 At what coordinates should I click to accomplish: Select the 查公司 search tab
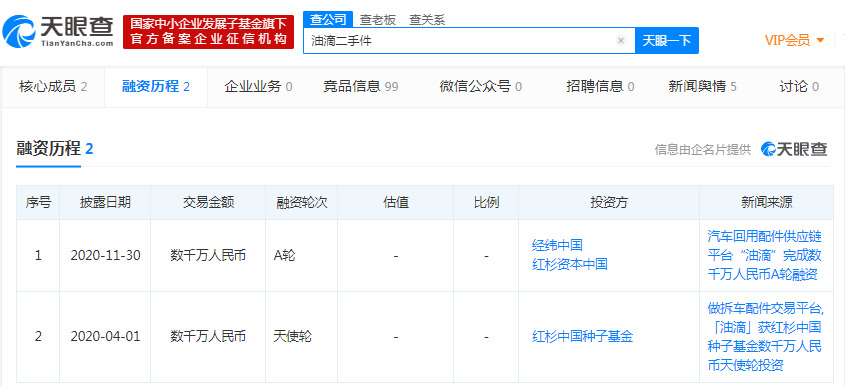328,19
